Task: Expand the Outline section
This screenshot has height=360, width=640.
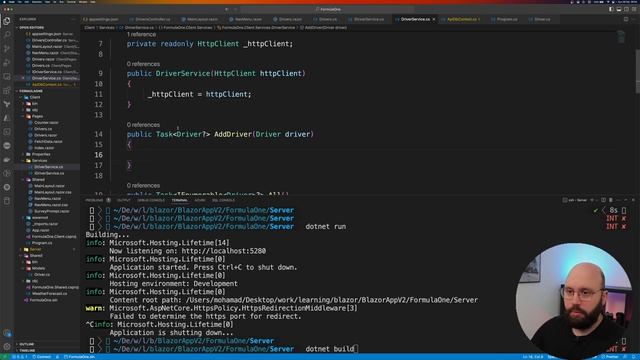Action: point(27,344)
